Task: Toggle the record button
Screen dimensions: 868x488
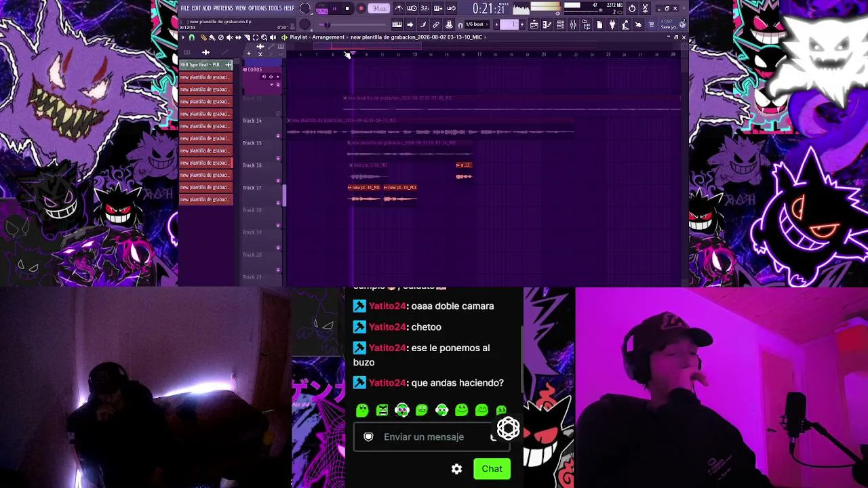Action: click(x=361, y=9)
